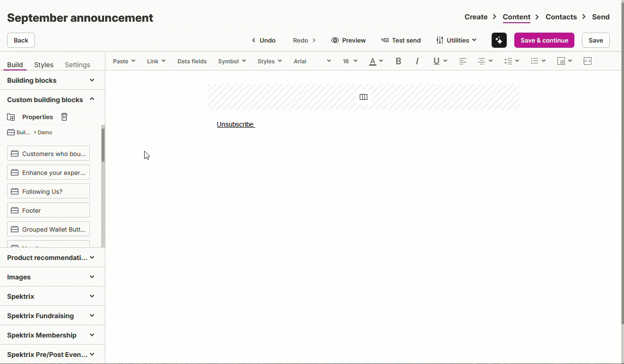Open the Data fields menu

[x=192, y=61]
